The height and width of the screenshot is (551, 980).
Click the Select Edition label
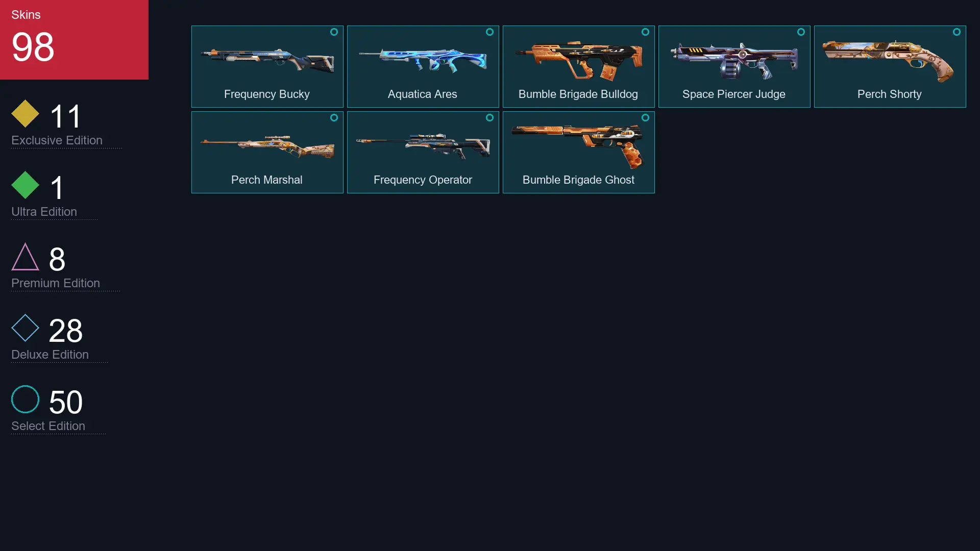coord(48,426)
